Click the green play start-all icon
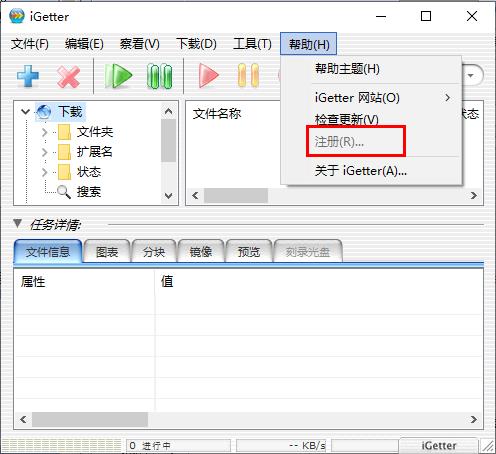 118,76
